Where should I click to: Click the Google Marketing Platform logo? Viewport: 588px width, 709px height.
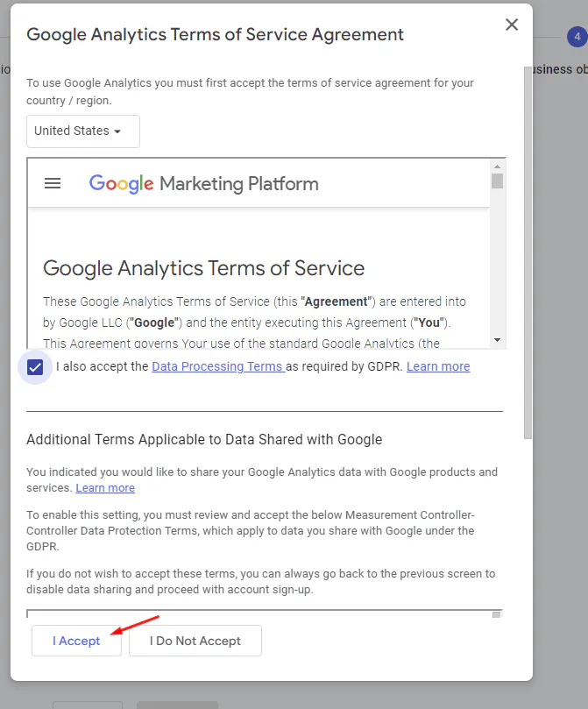[x=203, y=184]
